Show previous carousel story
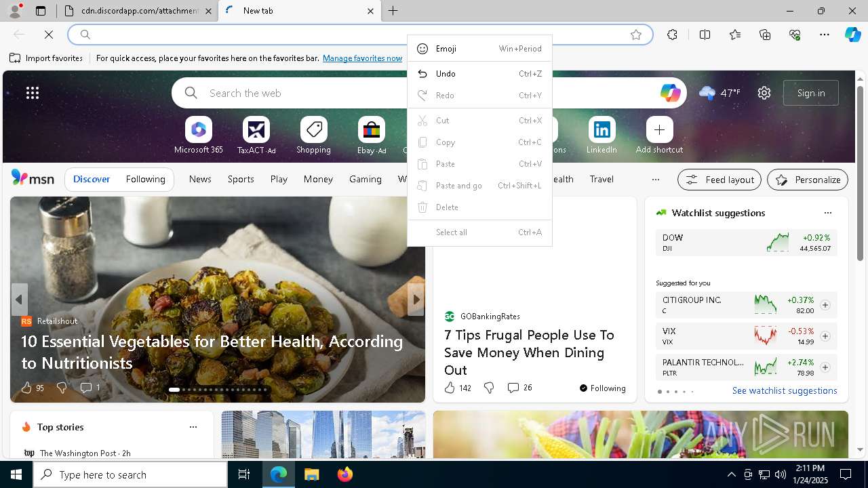The height and width of the screenshot is (488, 868). (19, 300)
